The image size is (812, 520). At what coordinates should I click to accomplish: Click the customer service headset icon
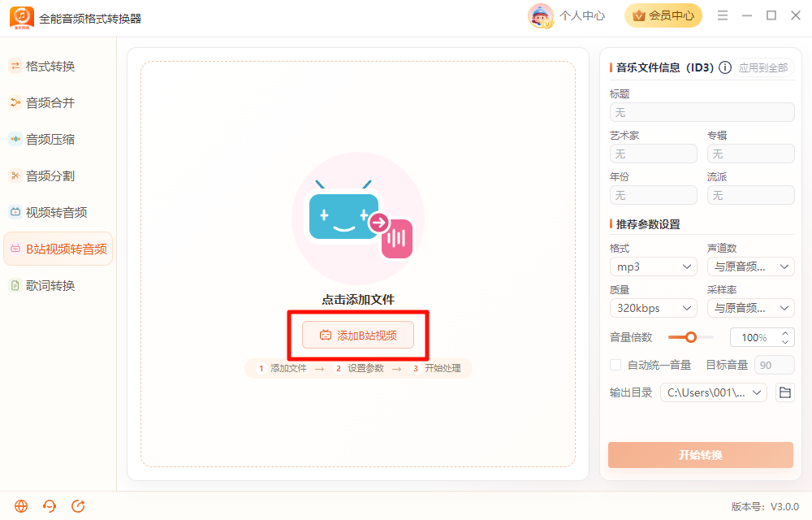pos(50,506)
